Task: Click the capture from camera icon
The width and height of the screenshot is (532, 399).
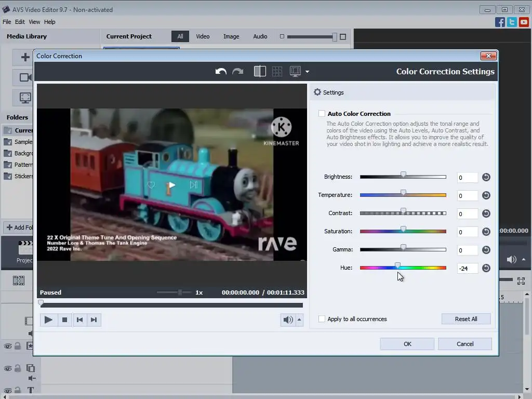Action: (x=25, y=77)
